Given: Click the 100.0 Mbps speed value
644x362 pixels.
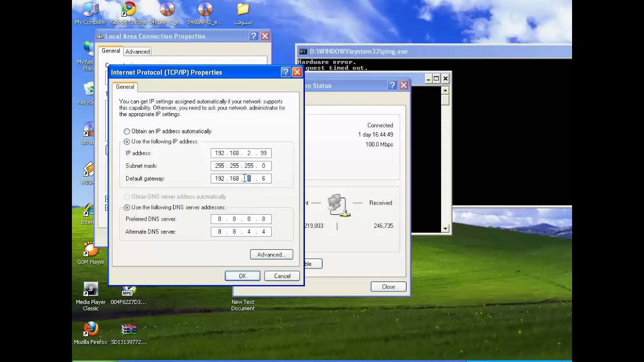Looking at the screenshot, I should coord(379,144).
